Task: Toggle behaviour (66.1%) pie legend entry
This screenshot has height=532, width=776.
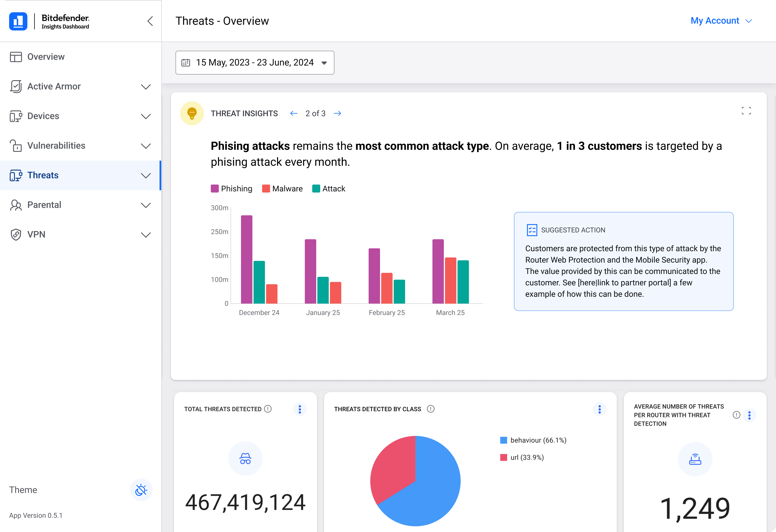Action: tap(533, 440)
